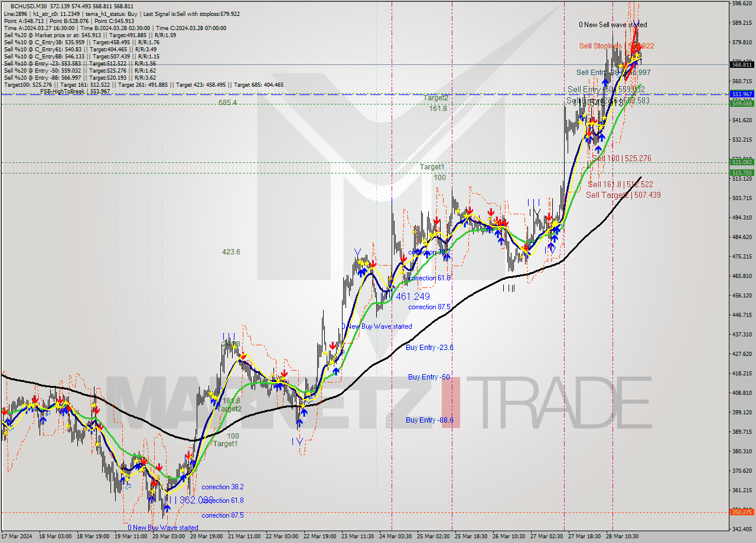Click the 437.310 price axis value

(742, 334)
